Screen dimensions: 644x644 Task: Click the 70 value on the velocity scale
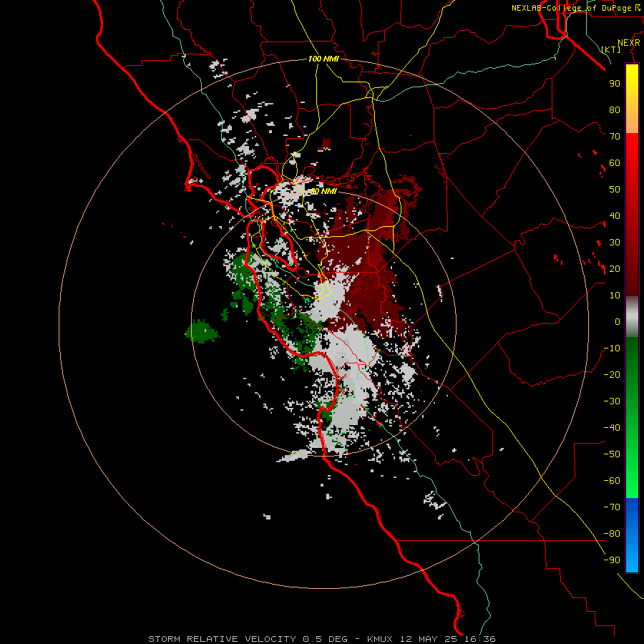615,137
